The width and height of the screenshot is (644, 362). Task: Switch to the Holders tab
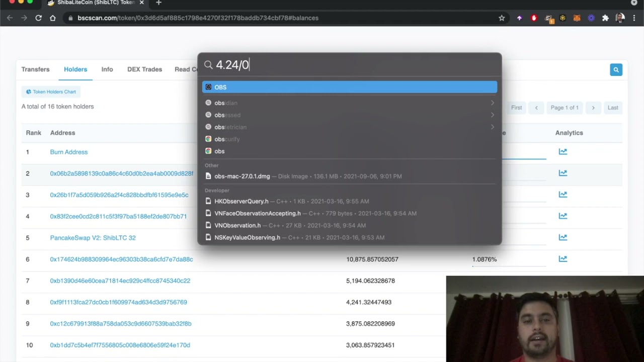pos(75,69)
